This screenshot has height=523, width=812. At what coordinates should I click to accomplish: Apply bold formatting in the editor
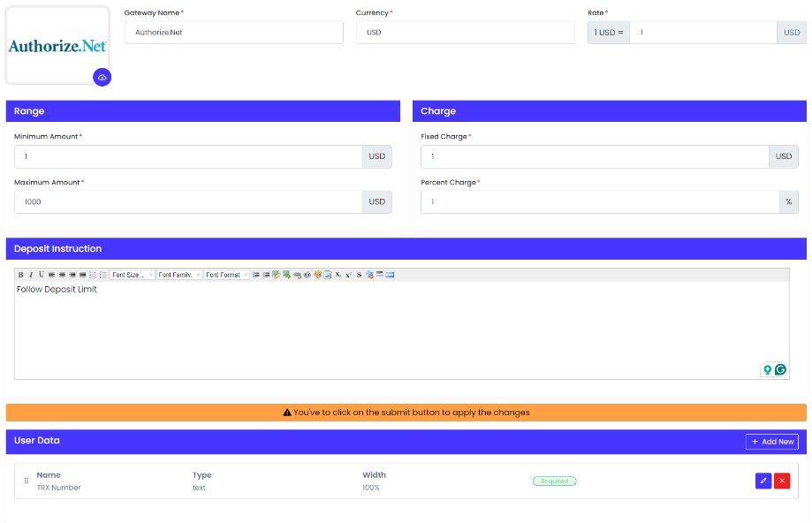coord(20,274)
